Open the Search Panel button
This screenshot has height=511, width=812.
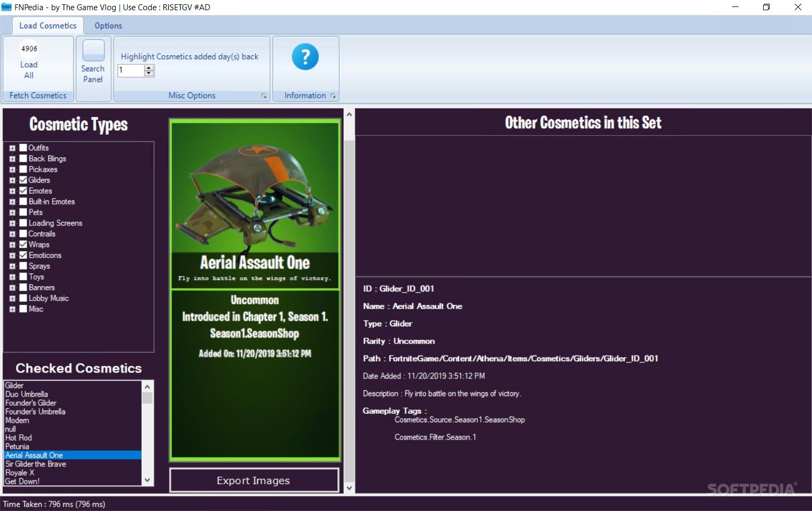click(93, 62)
